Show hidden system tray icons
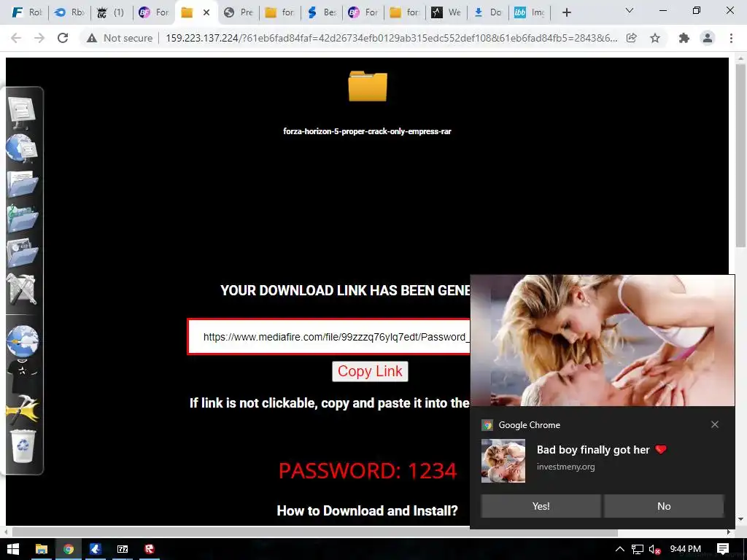Screen dimensions: 747x560 click(x=620, y=549)
